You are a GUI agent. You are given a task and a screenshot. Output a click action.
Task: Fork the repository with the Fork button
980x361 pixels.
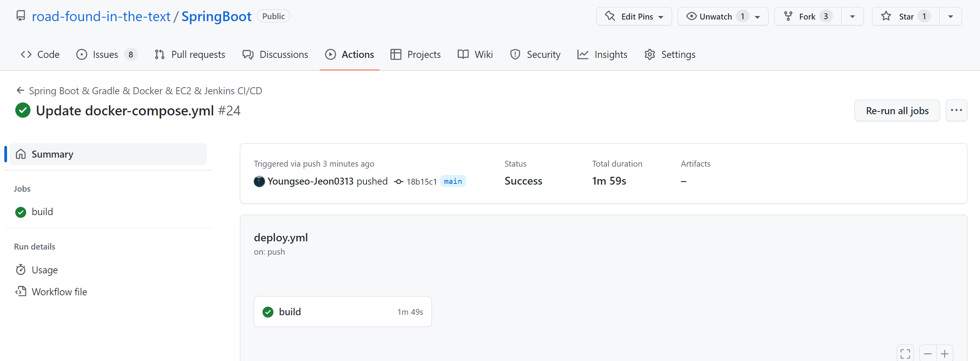pos(808,16)
